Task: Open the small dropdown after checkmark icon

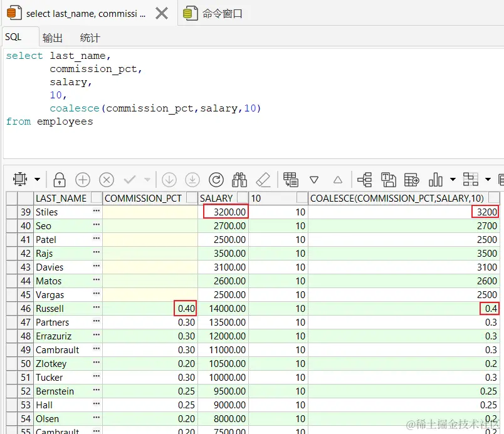Action: coord(147,180)
